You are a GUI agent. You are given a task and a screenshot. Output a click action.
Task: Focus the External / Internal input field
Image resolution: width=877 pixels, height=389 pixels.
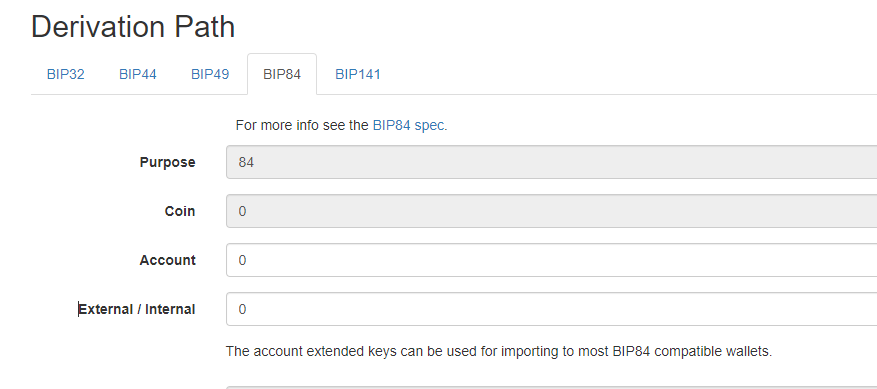coord(551,309)
